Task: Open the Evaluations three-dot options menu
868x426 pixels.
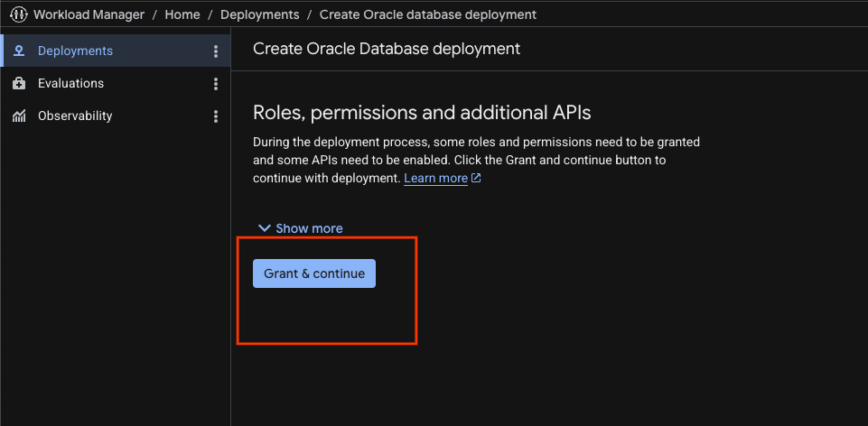Action: click(216, 84)
